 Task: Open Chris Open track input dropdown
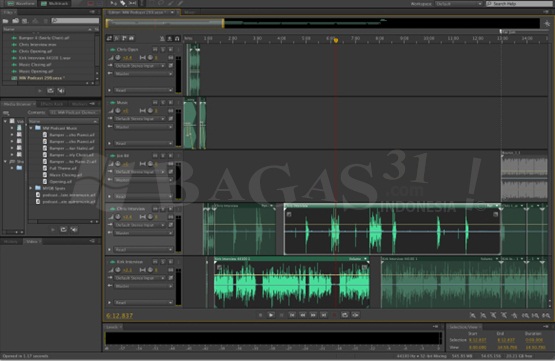[139, 66]
